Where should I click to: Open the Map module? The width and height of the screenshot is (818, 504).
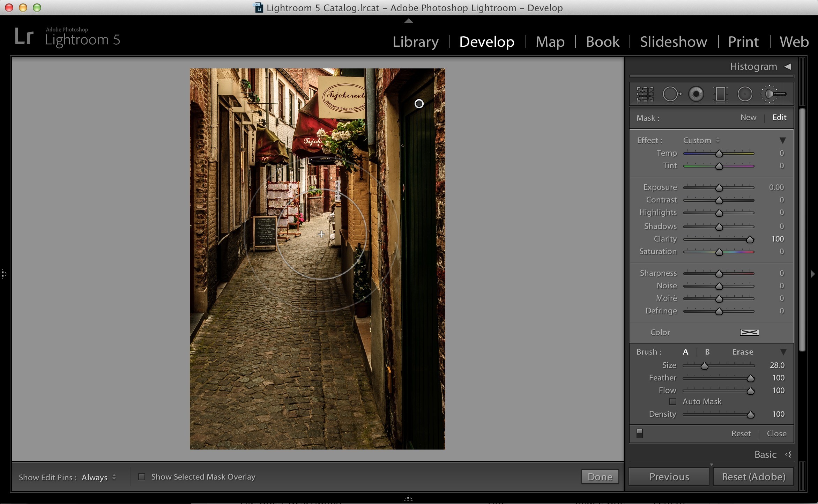[550, 42]
